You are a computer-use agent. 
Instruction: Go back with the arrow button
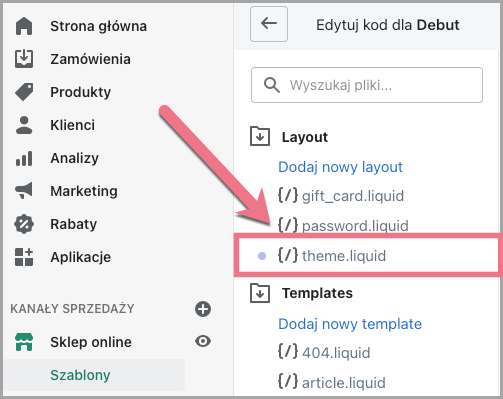pyautogui.click(x=269, y=24)
